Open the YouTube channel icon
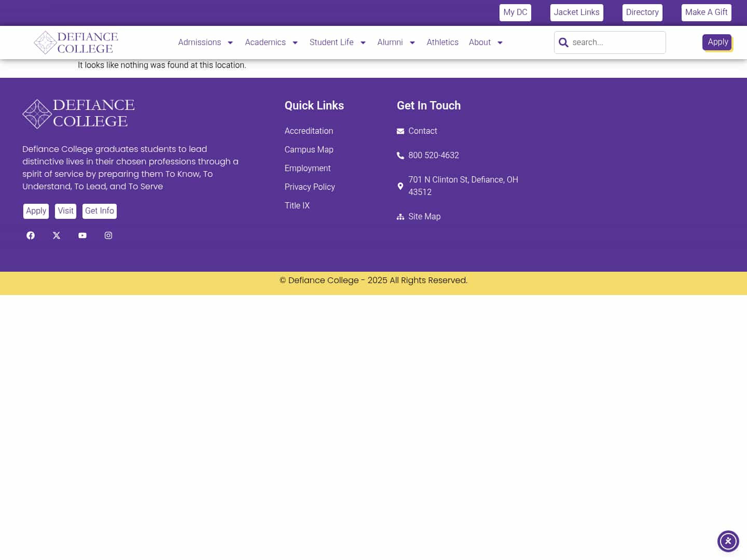The width and height of the screenshot is (747, 560). point(82,235)
